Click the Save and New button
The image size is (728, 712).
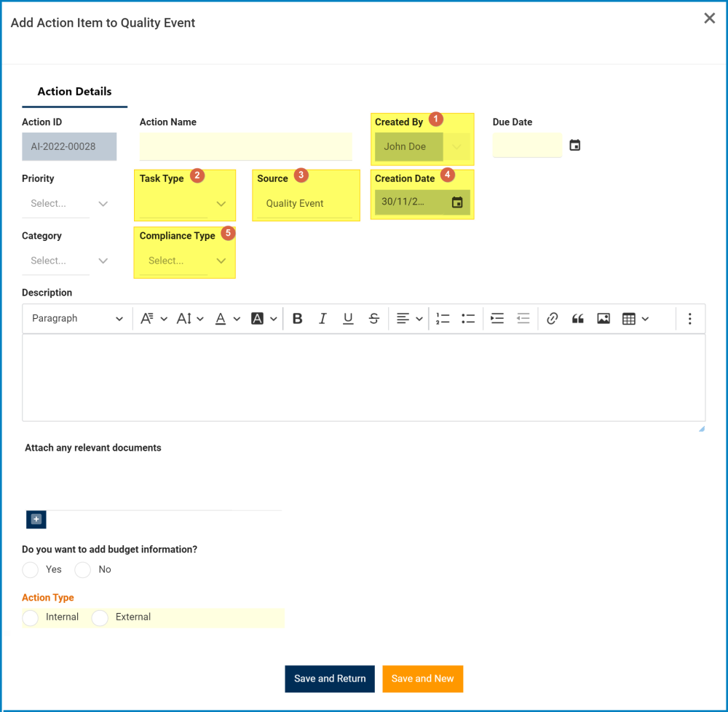(422, 679)
